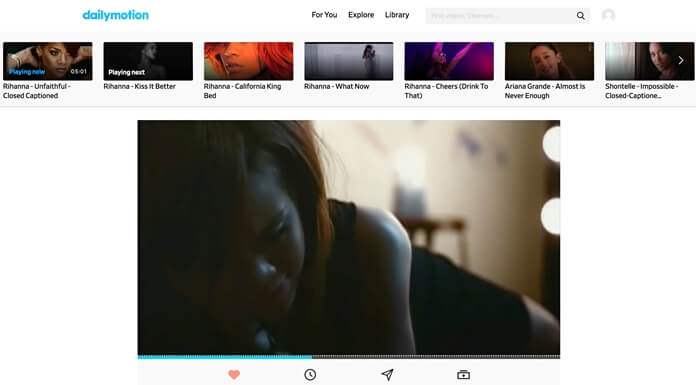Image resolution: width=696 pixels, height=385 pixels.
Task: Share the video with paper plane icon
Action: 387,375
